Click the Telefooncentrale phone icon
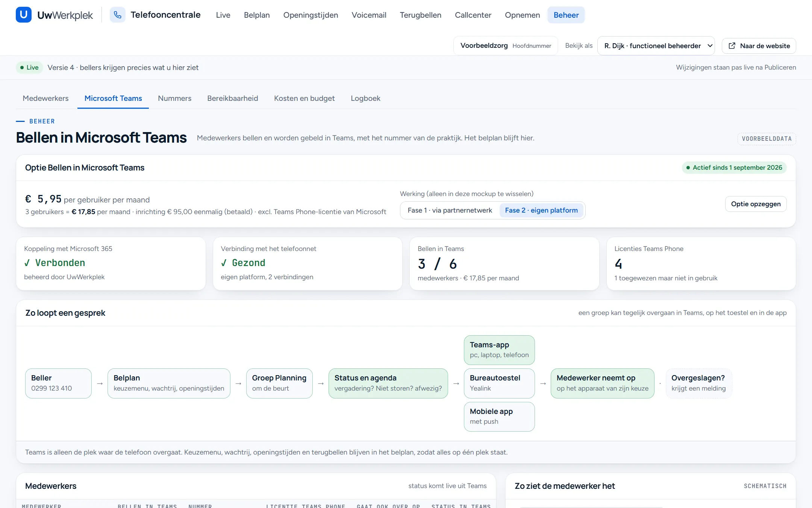 coord(118,15)
